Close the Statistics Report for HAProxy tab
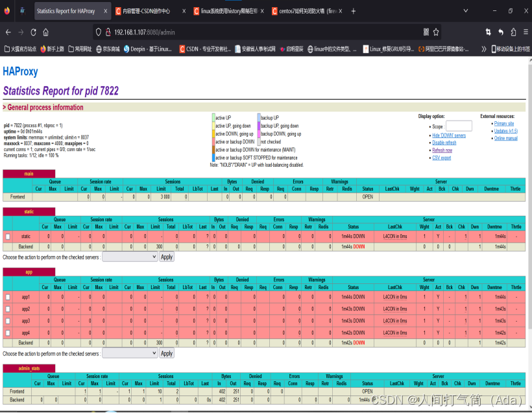 point(106,11)
